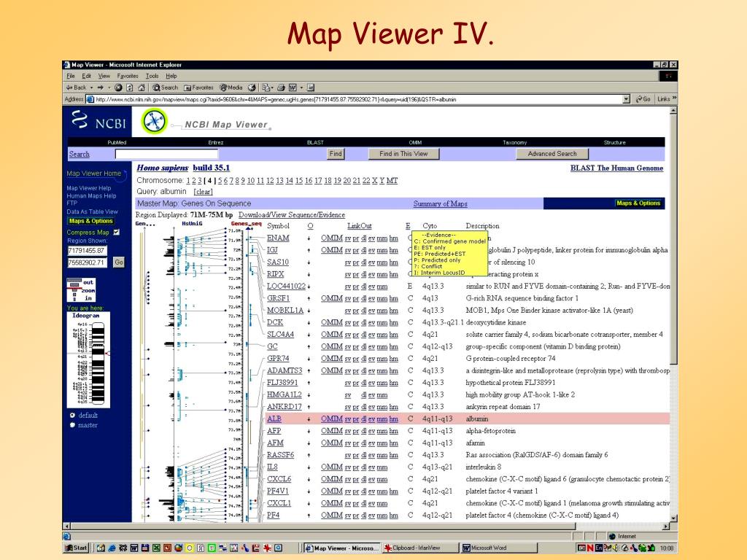Click the Refresh icon in IE toolbar

tap(130, 87)
